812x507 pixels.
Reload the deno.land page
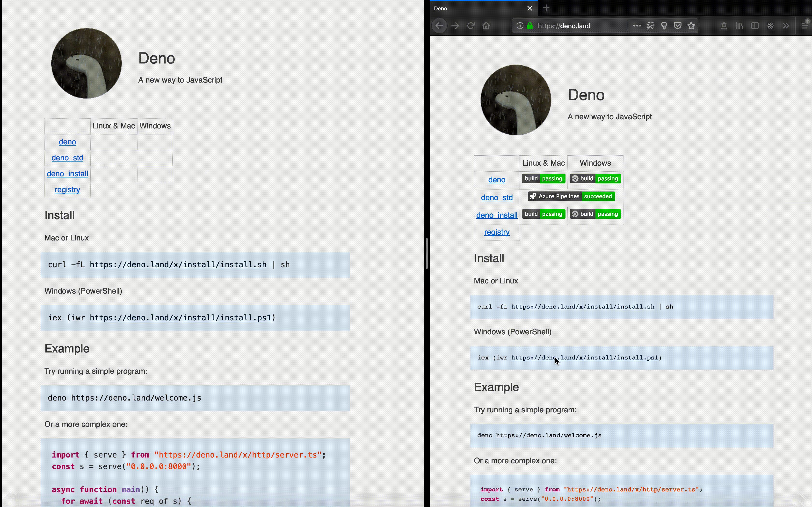471,26
